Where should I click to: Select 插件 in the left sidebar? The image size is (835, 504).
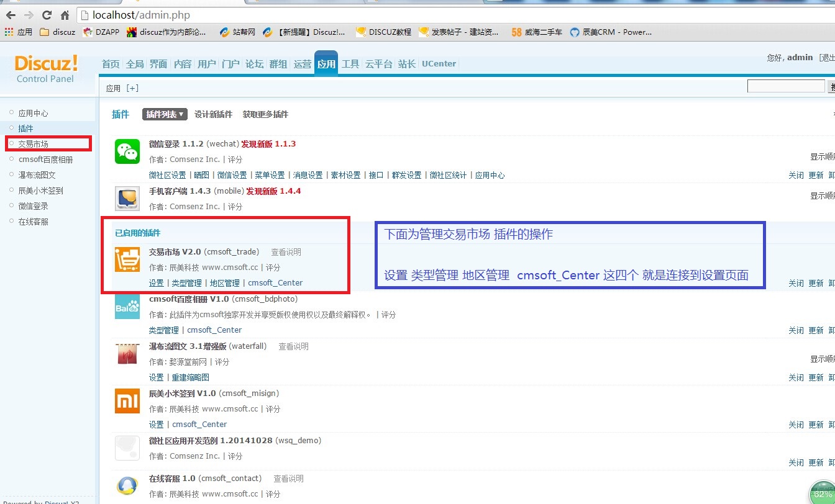pos(25,128)
